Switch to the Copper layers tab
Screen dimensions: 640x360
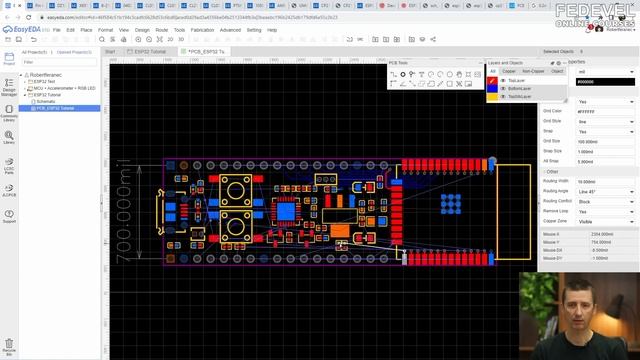point(509,71)
